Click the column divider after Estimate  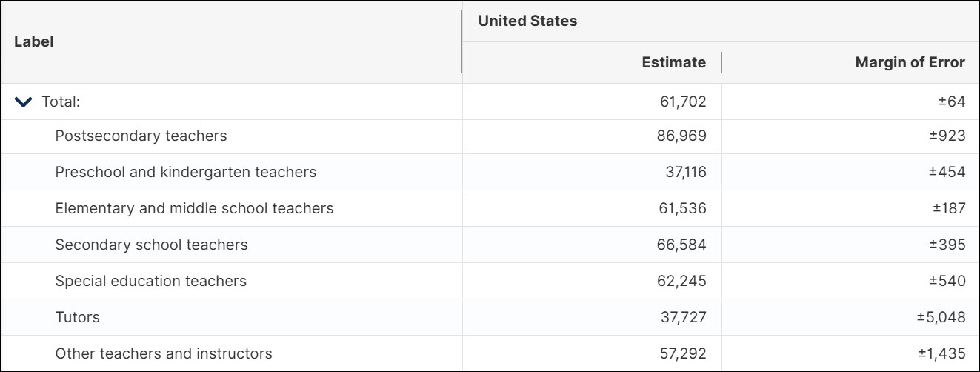[x=721, y=62]
